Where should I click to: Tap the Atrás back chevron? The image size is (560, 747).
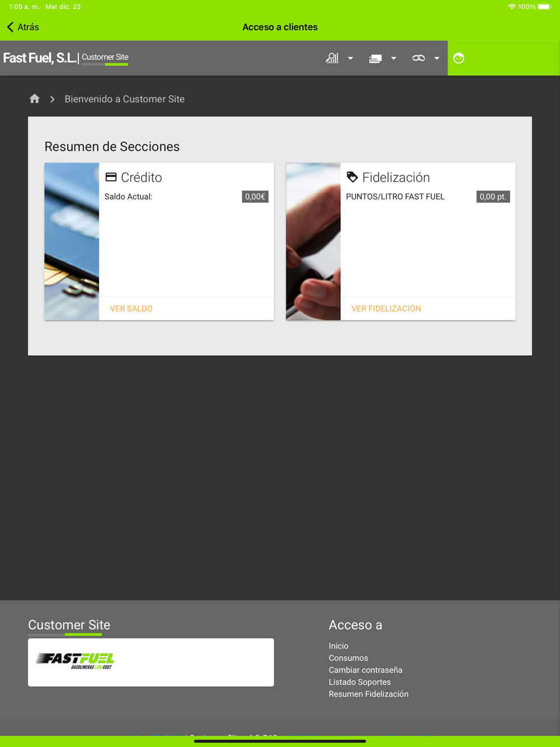coord(10,27)
